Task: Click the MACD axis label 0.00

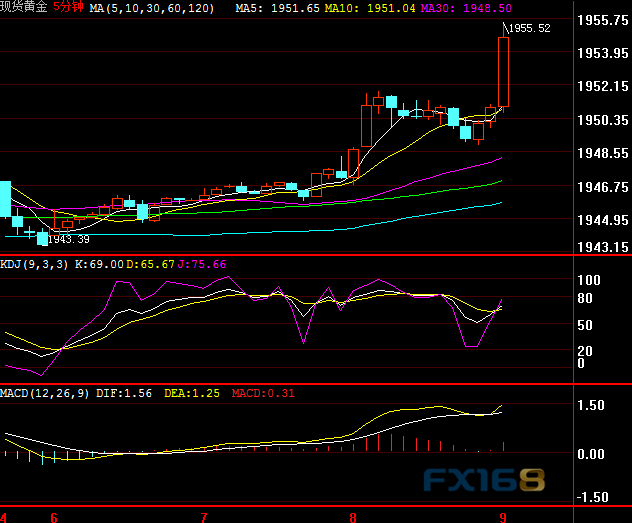Action: (591, 455)
